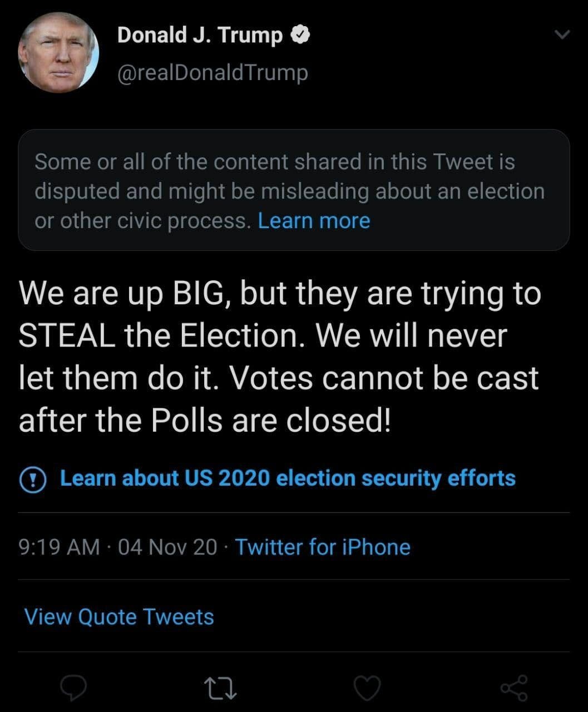This screenshot has width=588, height=712.
Task: Retweet this tweet using the retweet icon
Action: point(220,688)
